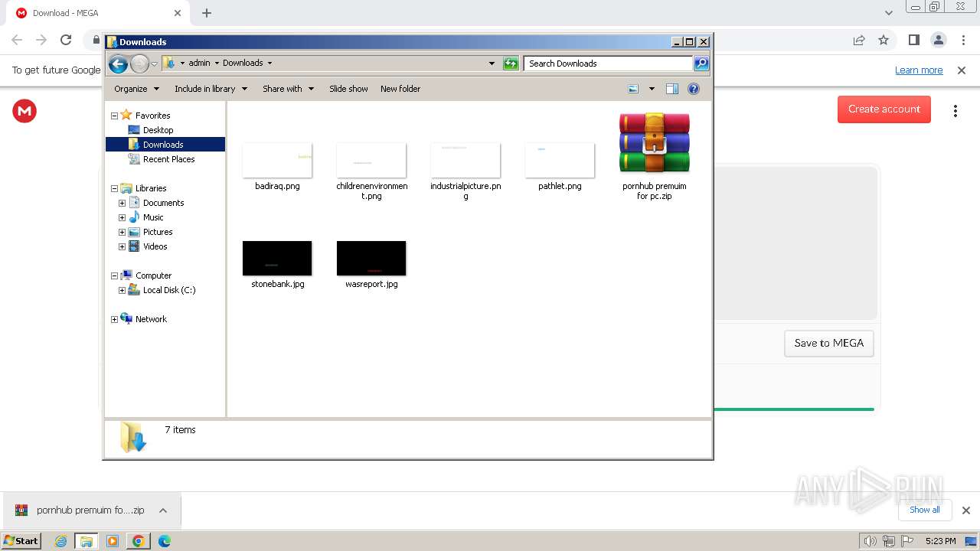Image resolution: width=980 pixels, height=551 pixels.
Task: Close the Download - MEGA tab
Action: point(178,13)
